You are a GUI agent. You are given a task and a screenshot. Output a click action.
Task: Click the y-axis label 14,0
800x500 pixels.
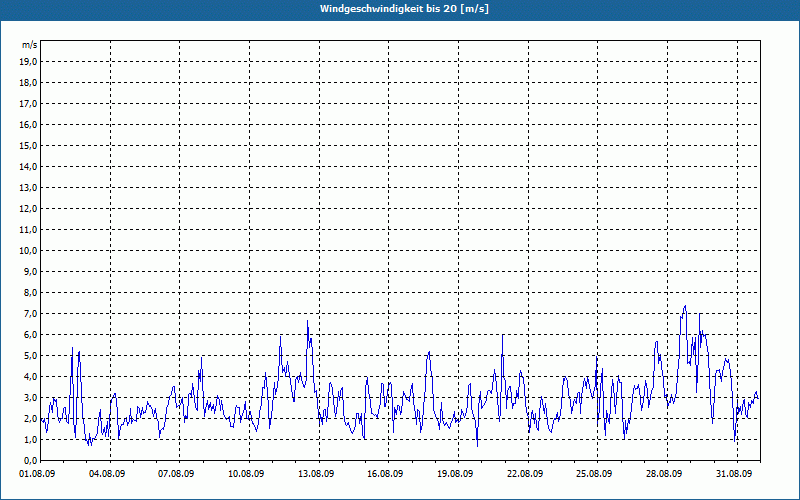(x=29, y=166)
